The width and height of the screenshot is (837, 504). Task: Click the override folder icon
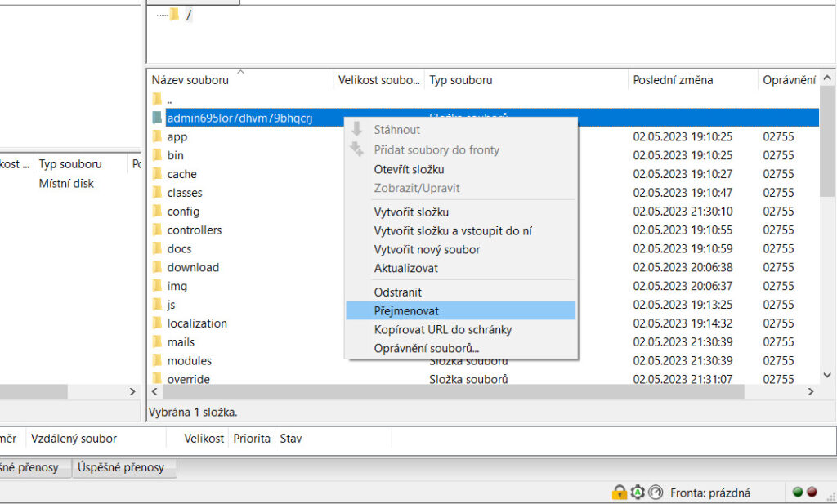[x=157, y=378]
